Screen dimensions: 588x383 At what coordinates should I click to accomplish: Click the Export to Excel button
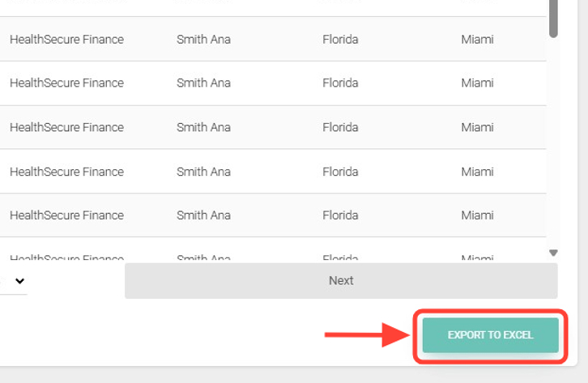(x=490, y=335)
